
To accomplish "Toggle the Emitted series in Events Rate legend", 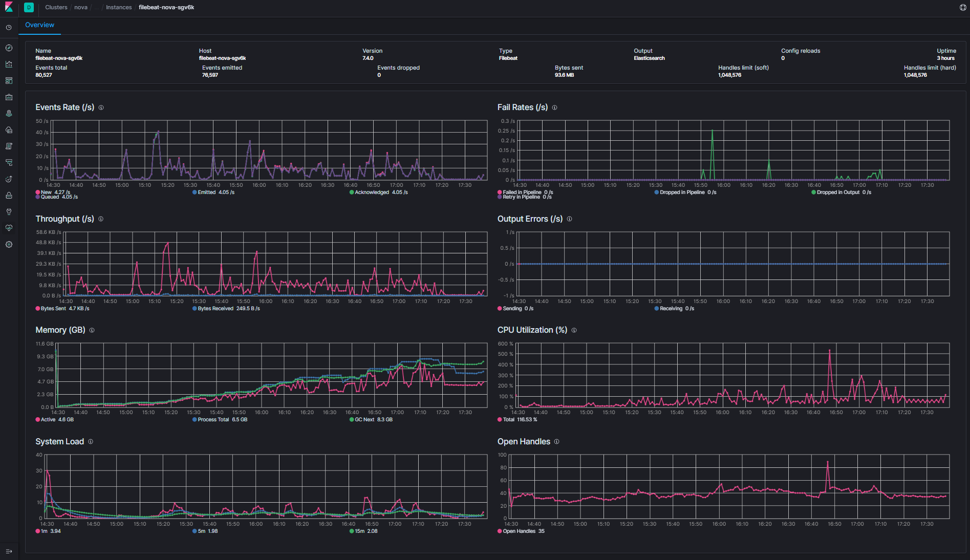I will (x=213, y=192).
